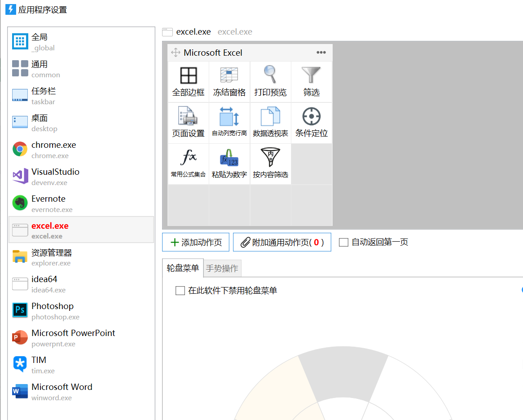Select Microsoft PowerPoint entry
Viewport: 523px width, 420px height.
(81, 338)
